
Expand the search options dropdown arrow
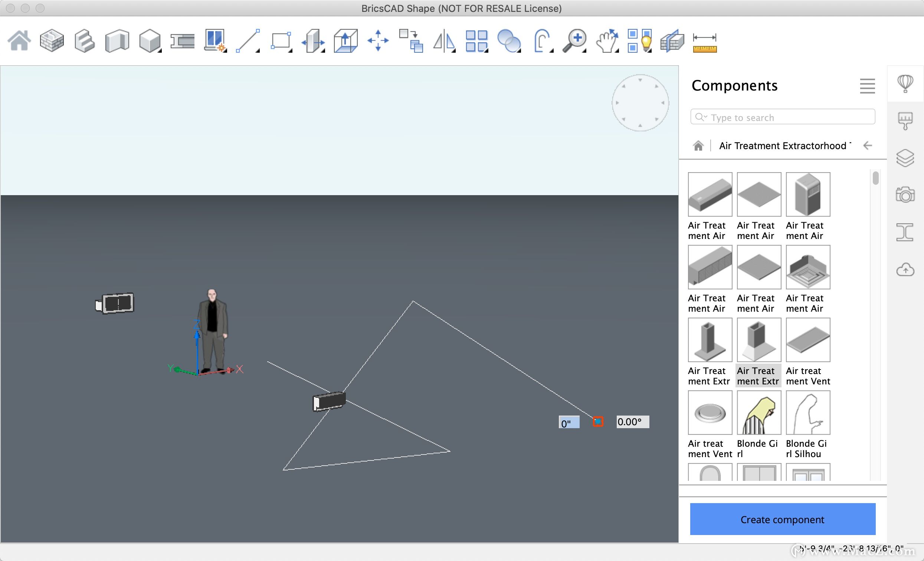click(x=705, y=117)
